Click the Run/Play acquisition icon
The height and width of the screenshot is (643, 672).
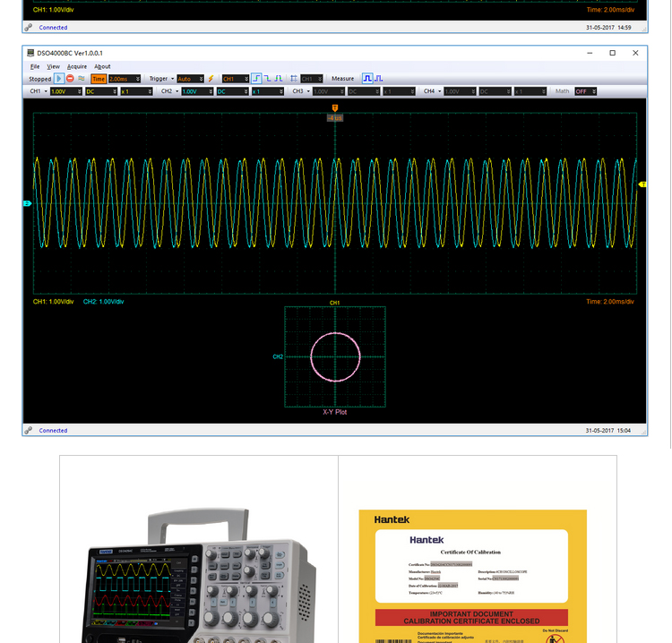[59, 79]
